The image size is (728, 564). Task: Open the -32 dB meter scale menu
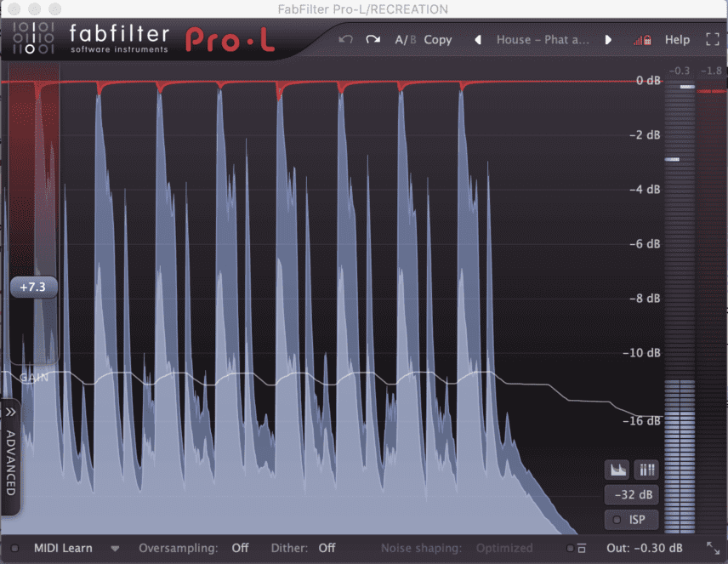point(632,495)
